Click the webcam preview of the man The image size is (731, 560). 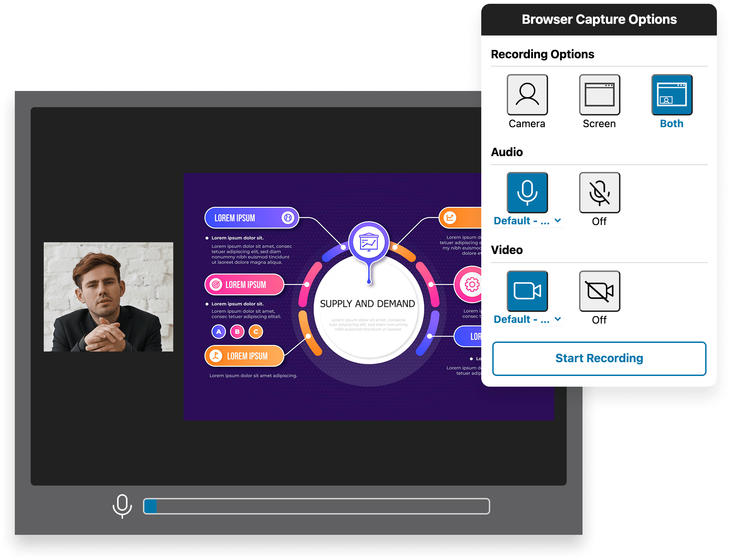[x=109, y=297]
